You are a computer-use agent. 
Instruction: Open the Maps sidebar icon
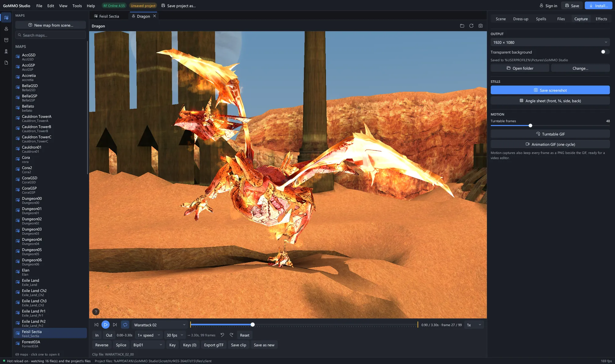coord(6,18)
